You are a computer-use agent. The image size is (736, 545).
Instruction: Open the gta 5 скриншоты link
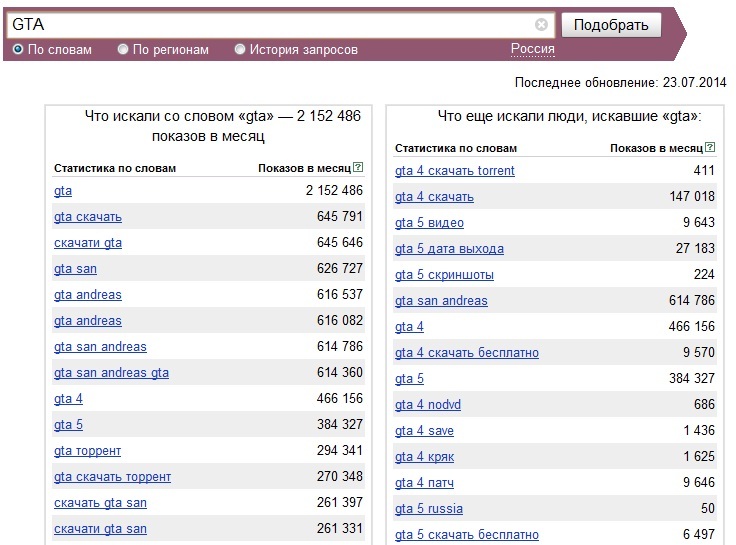445,275
